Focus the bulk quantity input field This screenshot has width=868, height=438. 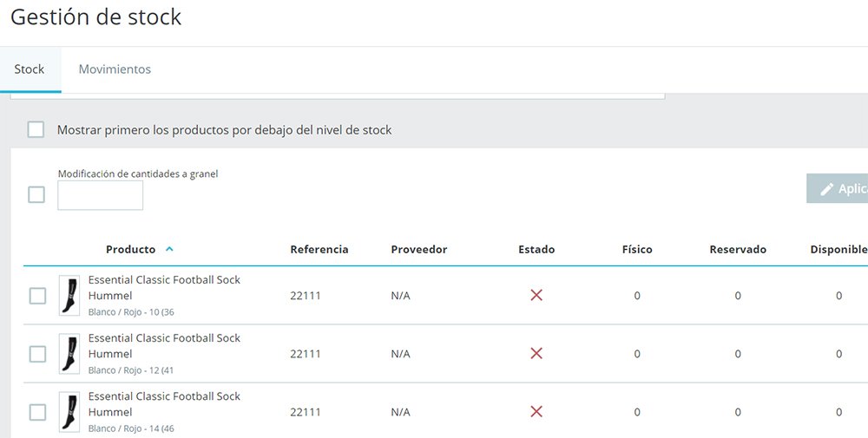point(101,195)
